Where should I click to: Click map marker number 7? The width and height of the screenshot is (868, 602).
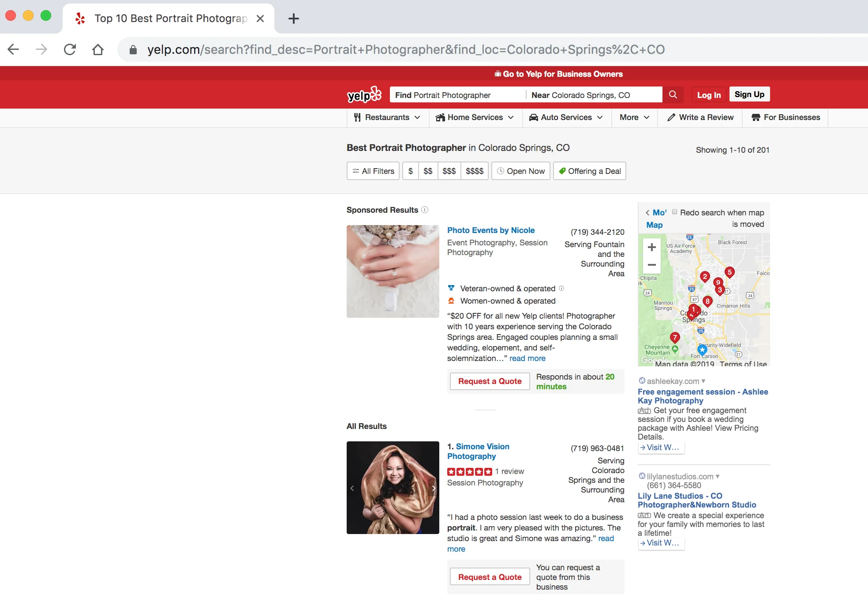675,338
